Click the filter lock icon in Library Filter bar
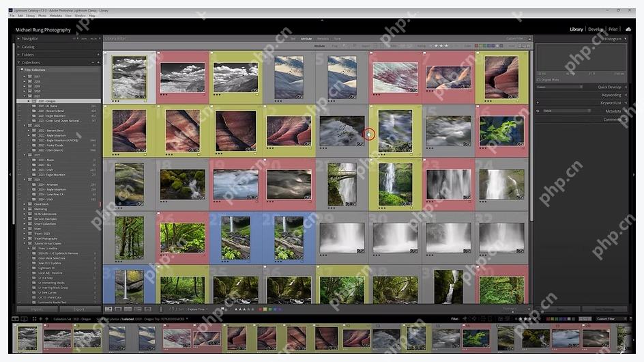 click(x=530, y=39)
